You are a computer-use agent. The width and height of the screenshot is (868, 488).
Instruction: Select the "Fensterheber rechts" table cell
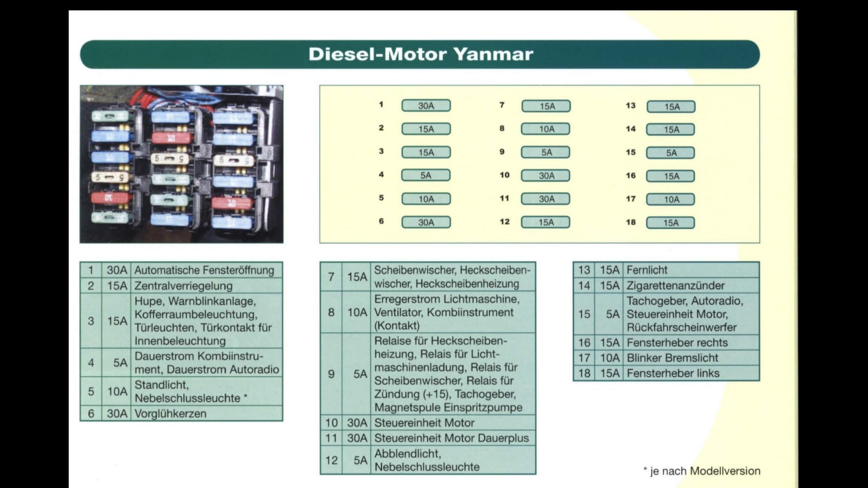[691, 343]
